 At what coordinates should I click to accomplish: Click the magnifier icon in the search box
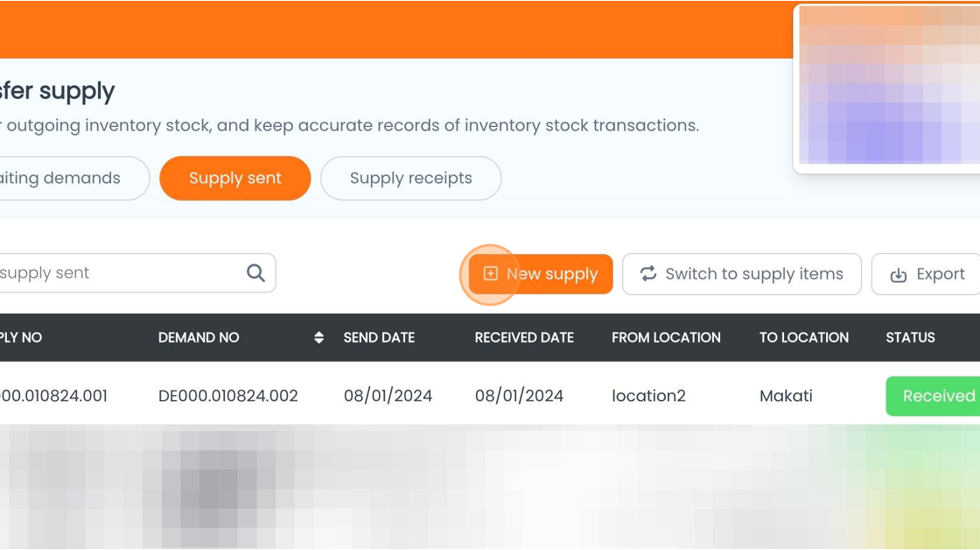point(255,273)
